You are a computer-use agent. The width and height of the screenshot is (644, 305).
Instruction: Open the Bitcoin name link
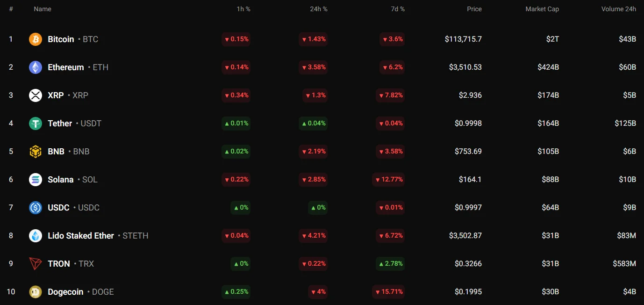click(x=61, y=39)
